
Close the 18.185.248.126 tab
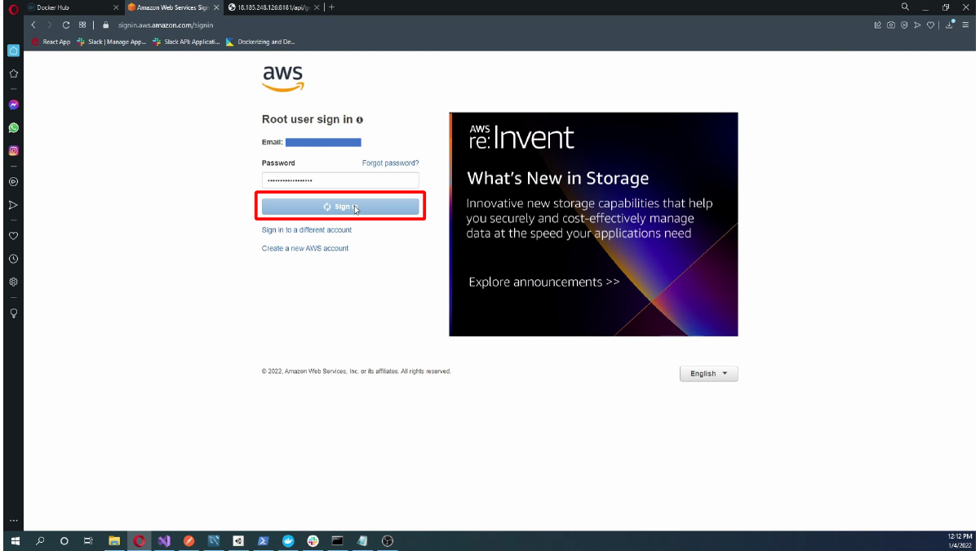[317, 7]
